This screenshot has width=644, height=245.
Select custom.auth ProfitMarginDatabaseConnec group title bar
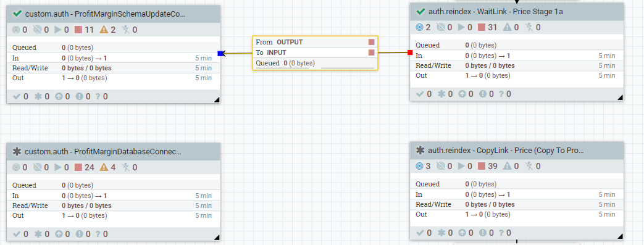pos(114,151)
